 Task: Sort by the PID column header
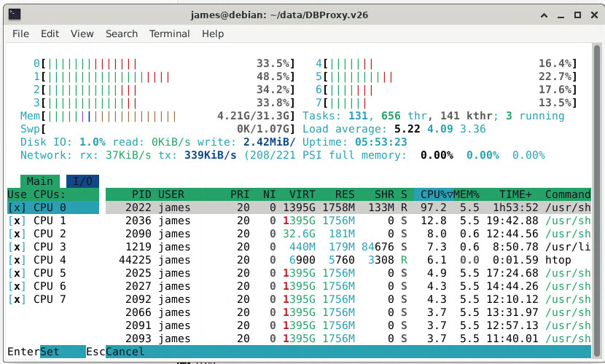tap(141, 194)
